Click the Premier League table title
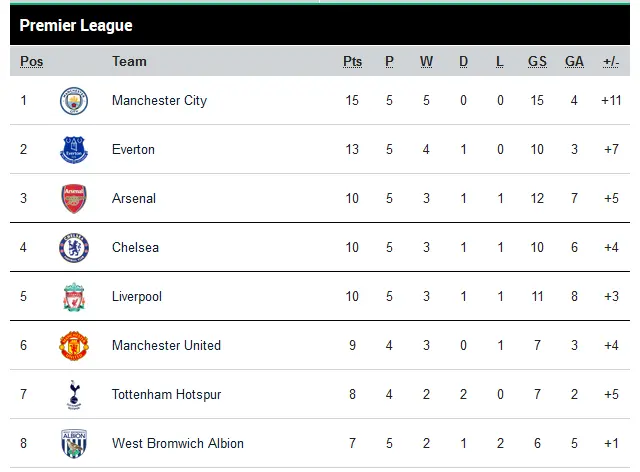 pyautogui.click(x=76, y=25)
